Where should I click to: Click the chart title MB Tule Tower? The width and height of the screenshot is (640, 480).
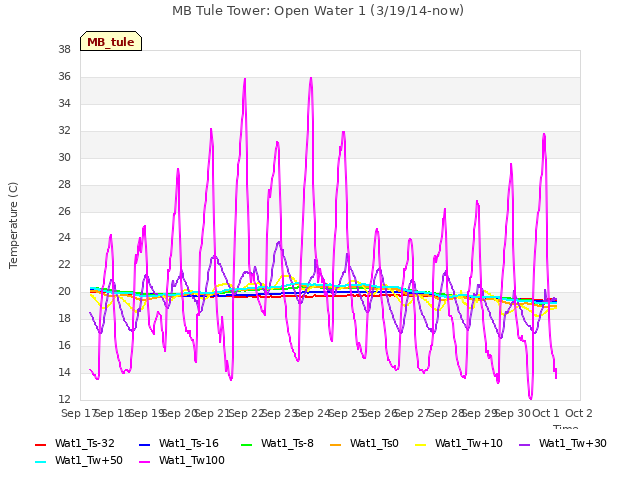click(318, 11)
